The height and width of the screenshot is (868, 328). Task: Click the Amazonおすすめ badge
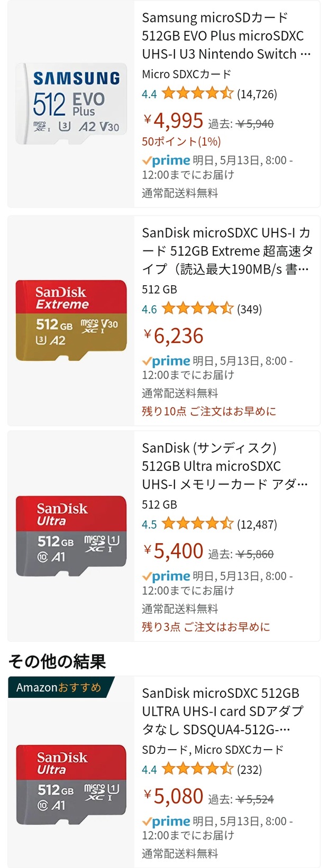(58, 687)
